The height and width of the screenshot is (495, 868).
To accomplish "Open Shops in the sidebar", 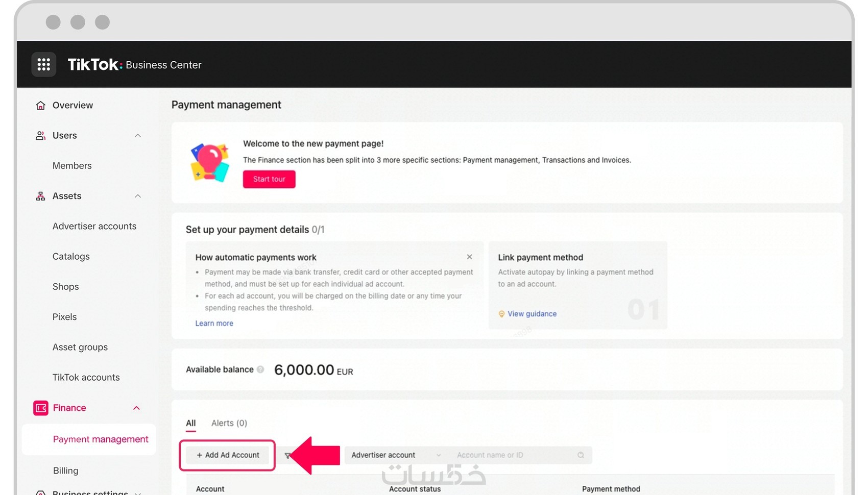I will pyautogui.click(x=66, y=287).
